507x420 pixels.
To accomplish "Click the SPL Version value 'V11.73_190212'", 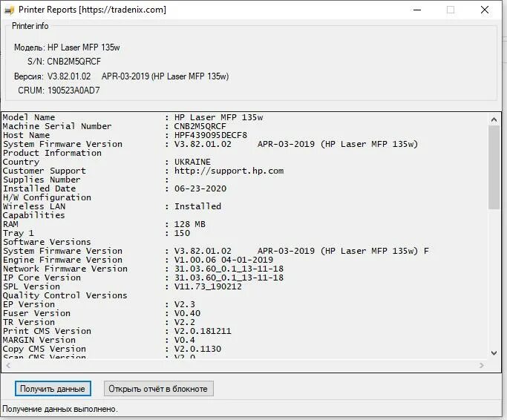I will (208, 286).
